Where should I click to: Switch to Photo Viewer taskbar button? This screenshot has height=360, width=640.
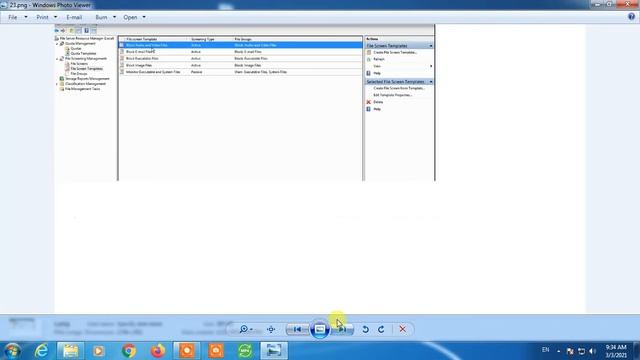(274, 351)
